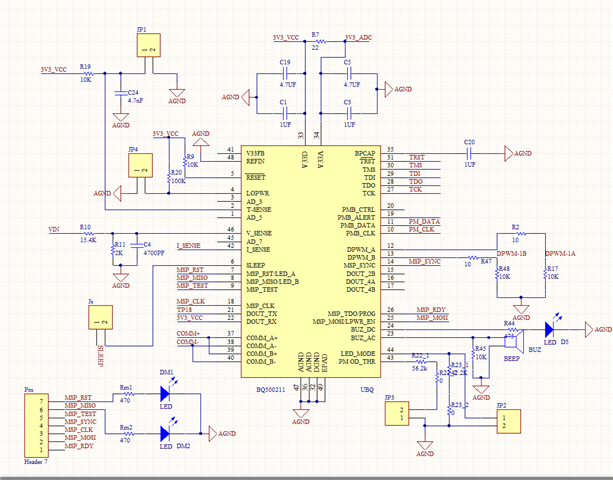Click the 100K value of R20
This screenshot has height=480, width=613.
click(178, 181)
